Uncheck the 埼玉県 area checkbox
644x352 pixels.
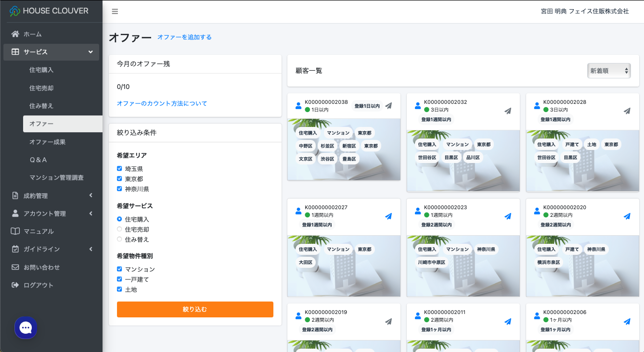119,169
